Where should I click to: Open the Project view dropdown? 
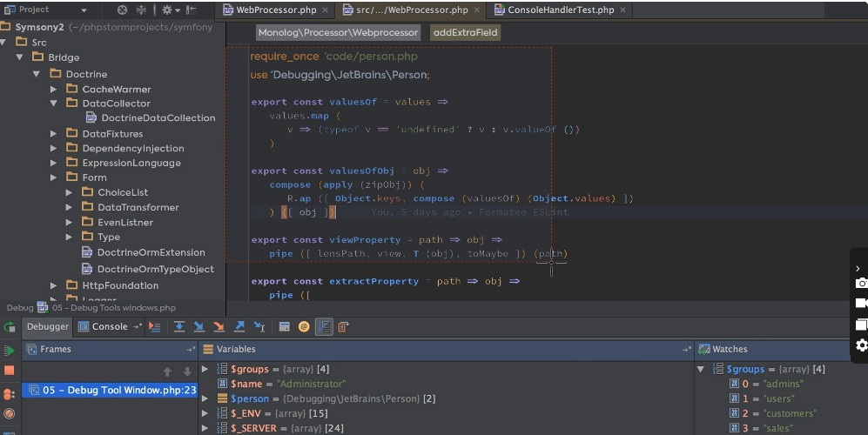[x=84, y=10]
